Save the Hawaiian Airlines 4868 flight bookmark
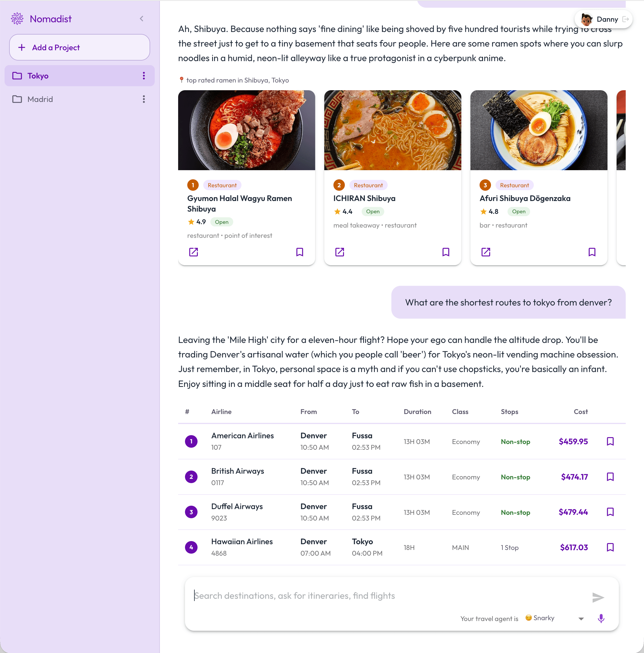This screenshot has width=644, height=653. [x=610, y=547]
